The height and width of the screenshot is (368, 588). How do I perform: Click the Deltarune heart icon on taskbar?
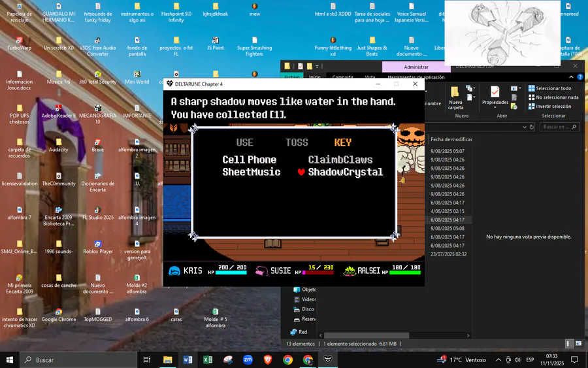click(x=328, y=360)
